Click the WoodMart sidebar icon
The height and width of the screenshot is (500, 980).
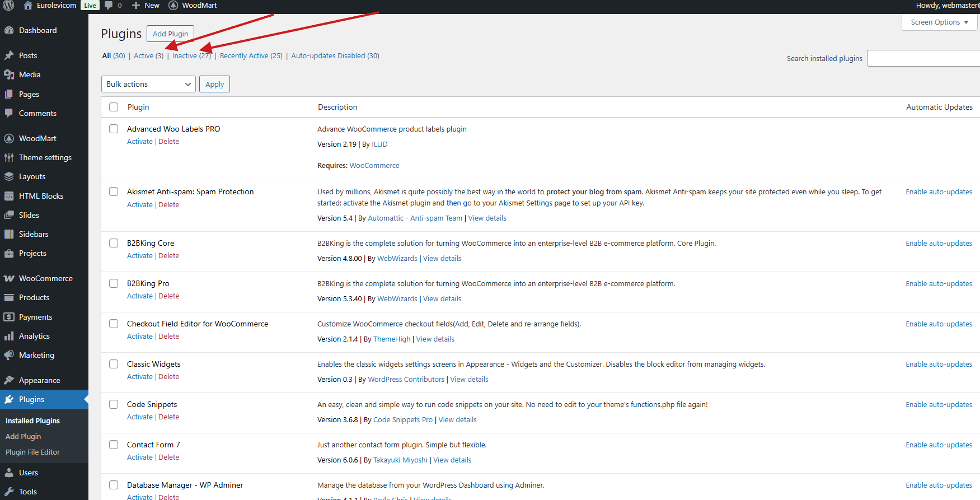(9, 138)
